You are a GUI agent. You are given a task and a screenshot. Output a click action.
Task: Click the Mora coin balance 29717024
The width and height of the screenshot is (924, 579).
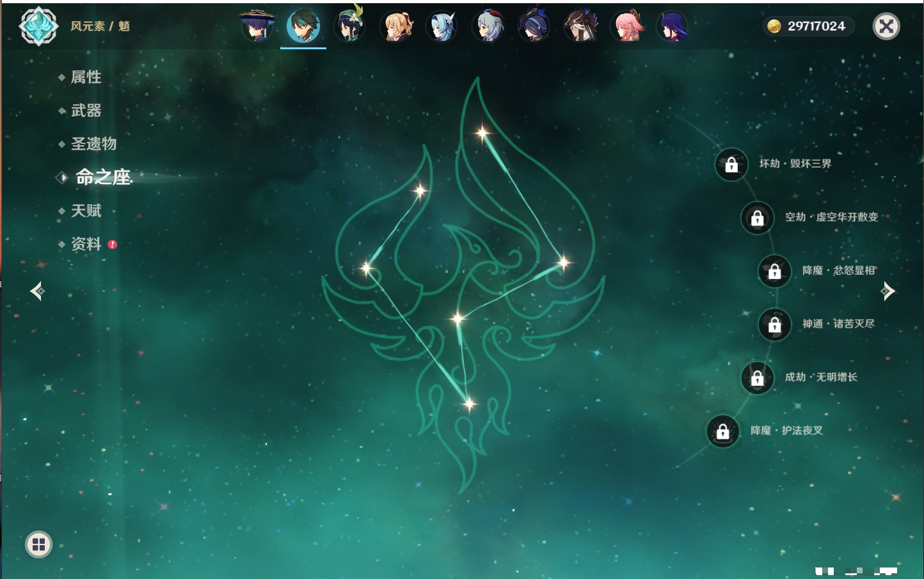(x=808, y=26)
